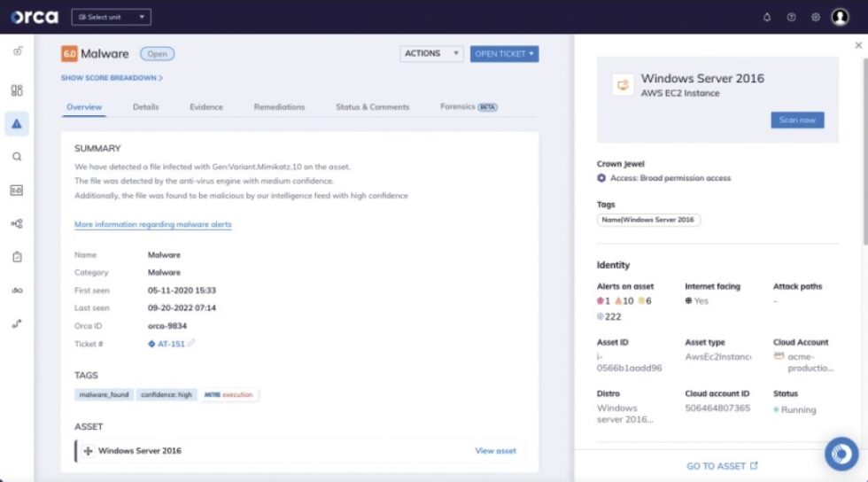
Task: Click the user profile avatar
Action: pyautogui.click(x=840, y=17)
